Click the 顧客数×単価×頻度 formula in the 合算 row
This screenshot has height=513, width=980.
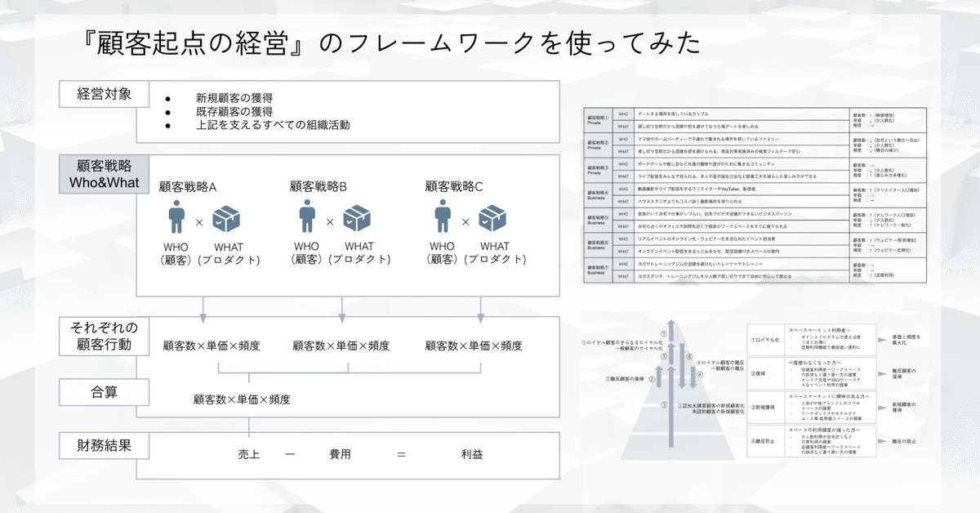[x=242, y=400]
